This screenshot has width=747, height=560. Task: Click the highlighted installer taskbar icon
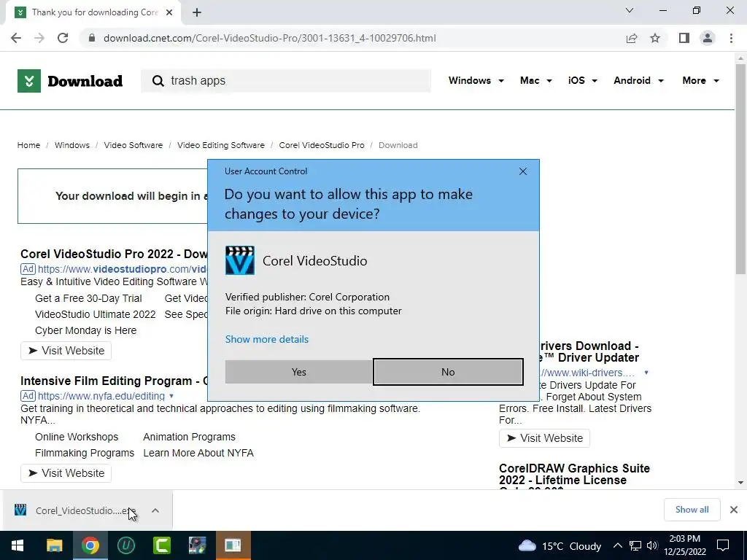(x=233, y=545)
